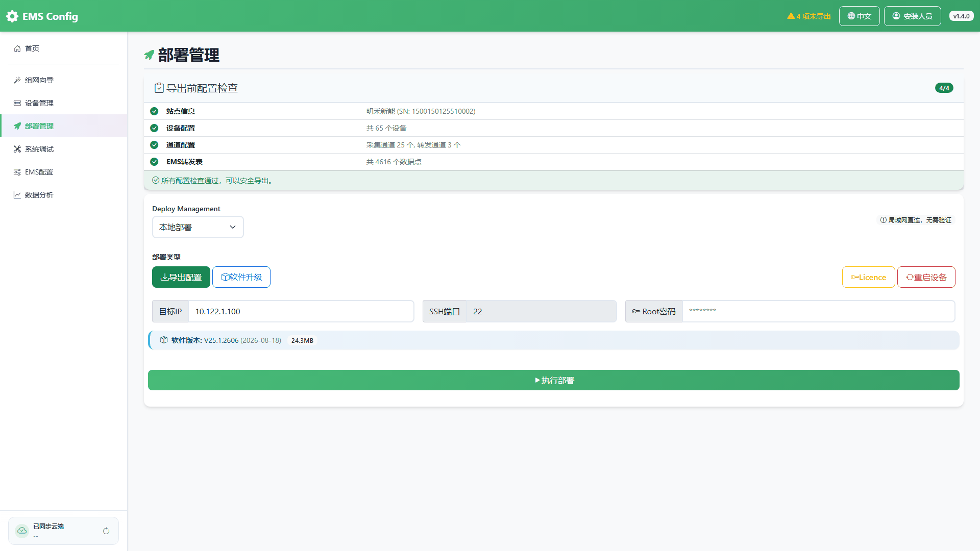Click the unexported items warning icon
Image resolution: width=980 pixels, height=551 pixels.
pos(791,16)
